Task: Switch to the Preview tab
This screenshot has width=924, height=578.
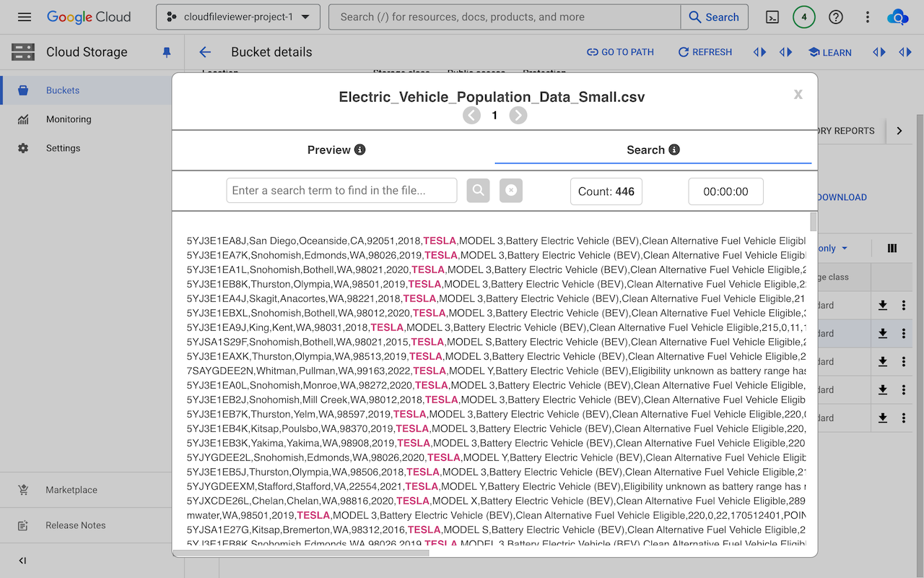Action: (336, 150)
